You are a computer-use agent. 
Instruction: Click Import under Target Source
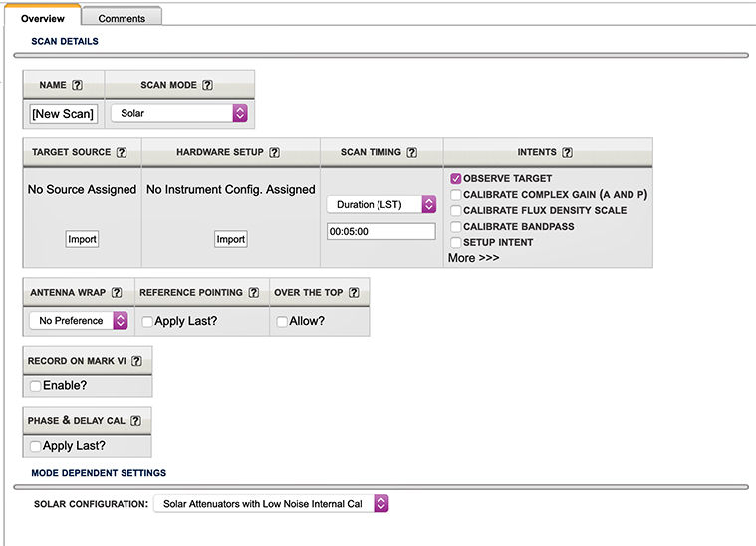(x=82, y=239)
